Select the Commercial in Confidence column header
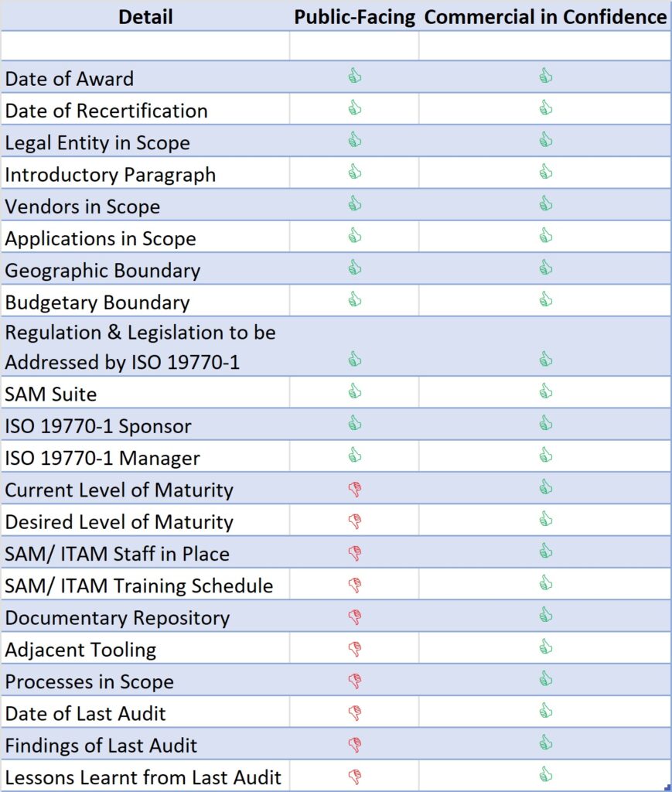Screen dimensions: 672x792 545,17
